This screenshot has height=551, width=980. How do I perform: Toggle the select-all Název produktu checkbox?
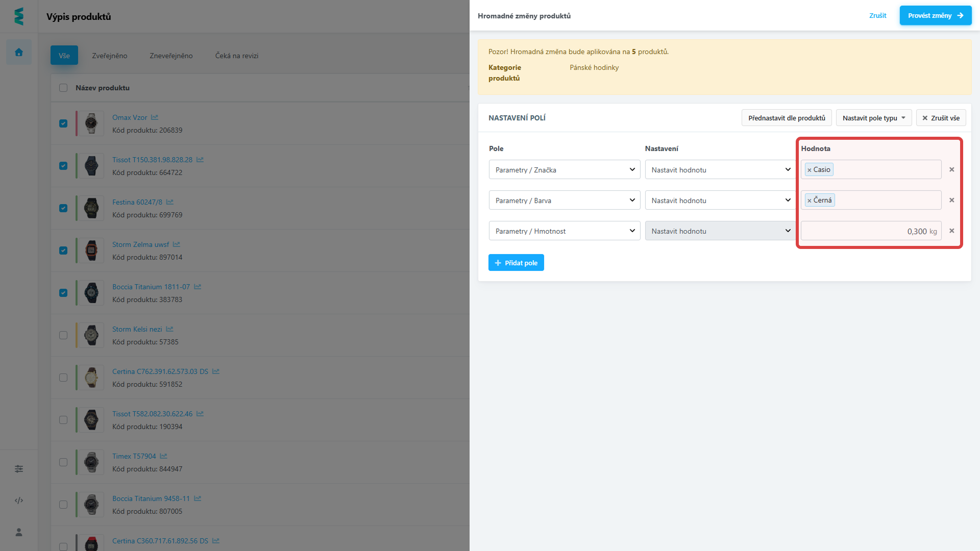tap(63, 88)
